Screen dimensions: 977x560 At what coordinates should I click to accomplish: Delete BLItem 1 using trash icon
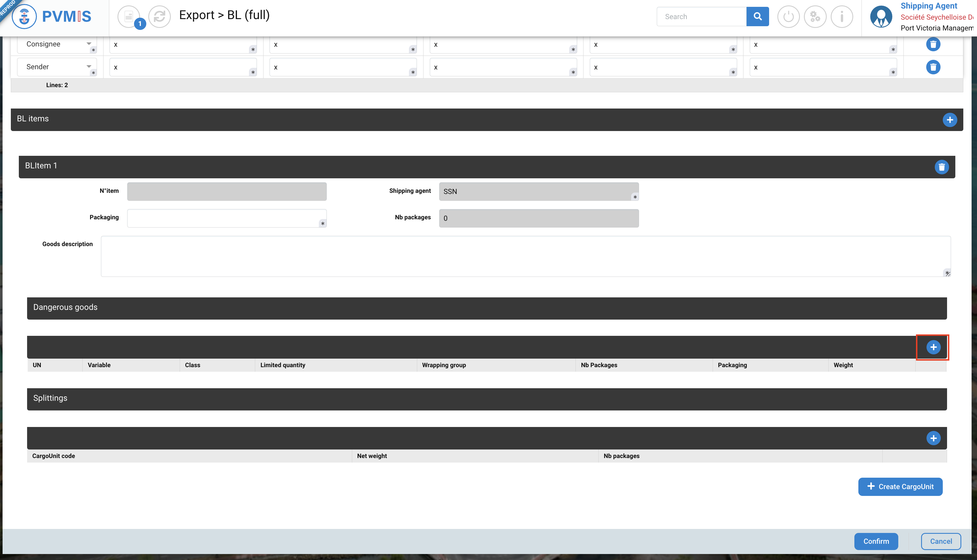pos(942,167)
